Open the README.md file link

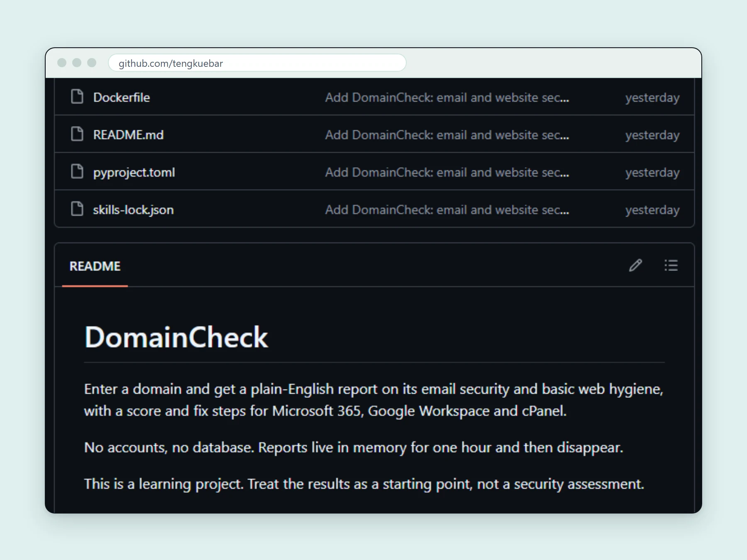[128, 135]
